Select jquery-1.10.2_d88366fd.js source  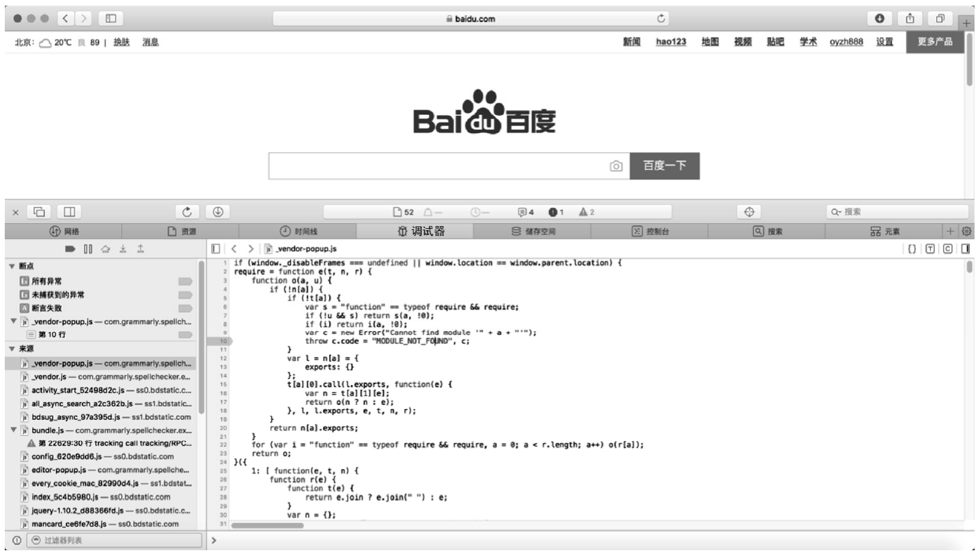pos(101,511)
